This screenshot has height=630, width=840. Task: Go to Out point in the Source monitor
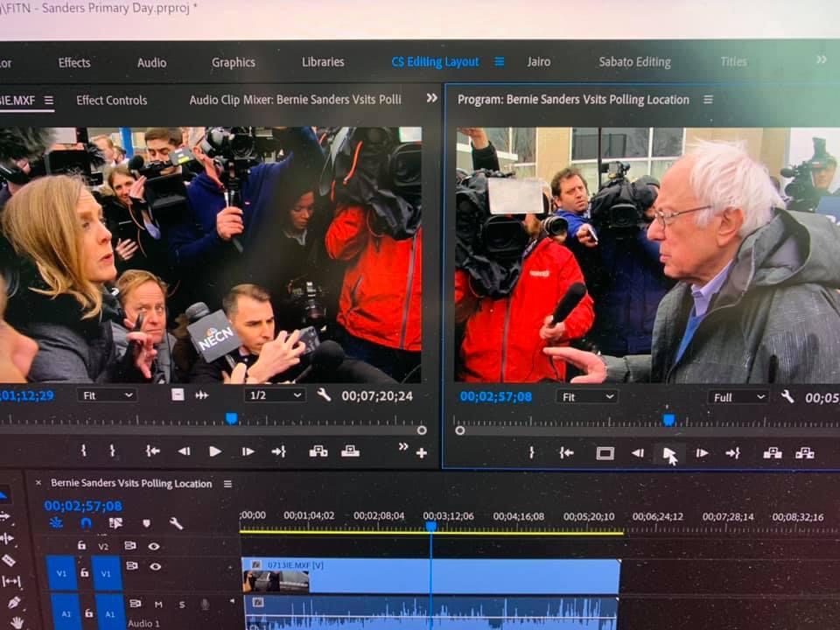click(278, 451)
